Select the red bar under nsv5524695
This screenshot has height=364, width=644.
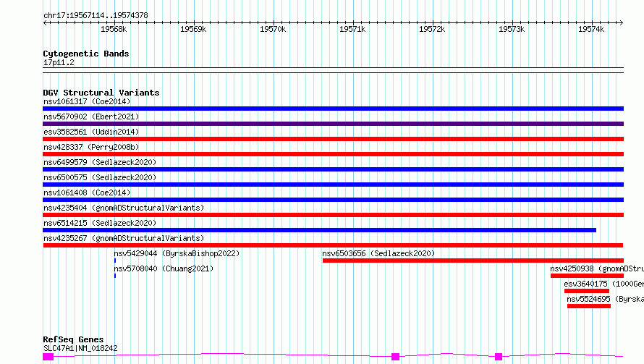click(589, 306)
